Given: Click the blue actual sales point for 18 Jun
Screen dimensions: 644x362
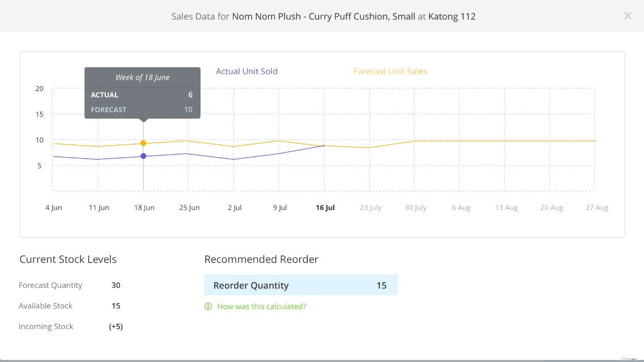Looking at the screenshot, I should click(x=143, y=156).
